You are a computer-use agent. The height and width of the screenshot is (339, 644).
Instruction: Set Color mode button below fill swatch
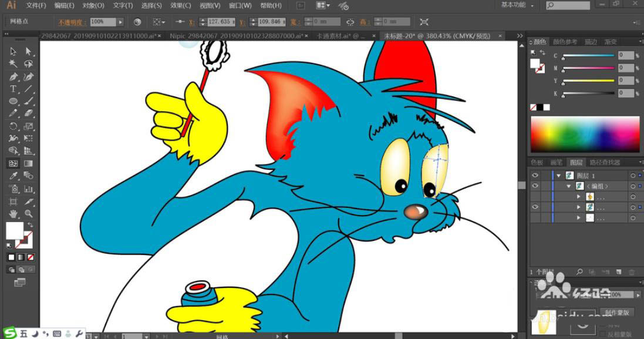click(11, 257)
